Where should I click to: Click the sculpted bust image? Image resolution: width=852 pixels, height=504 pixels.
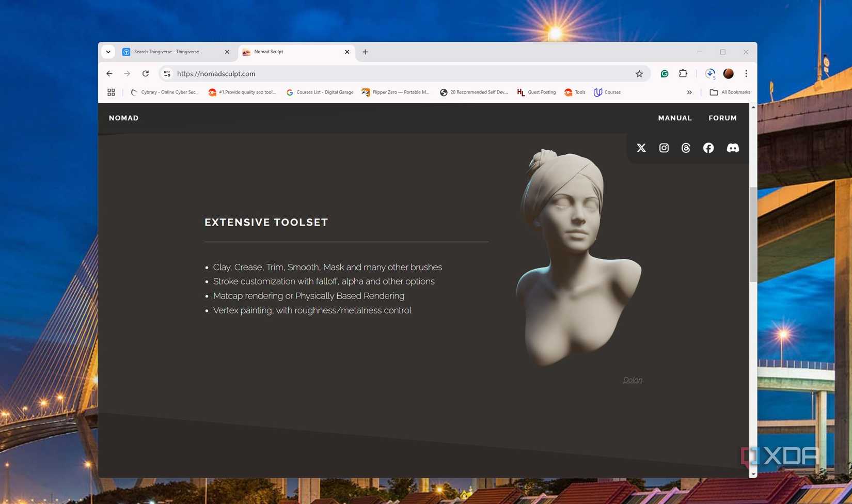(578, 257)
